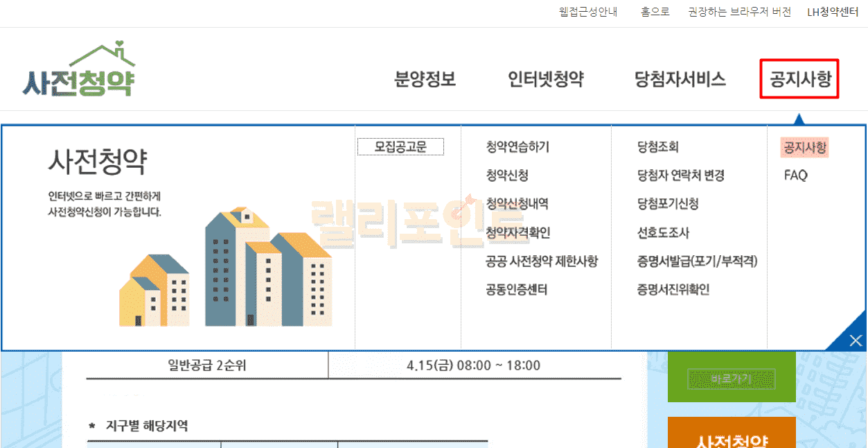The image size is (868, 448).
Task: Open 청약신청 submenu link
Action: [507, 175]
